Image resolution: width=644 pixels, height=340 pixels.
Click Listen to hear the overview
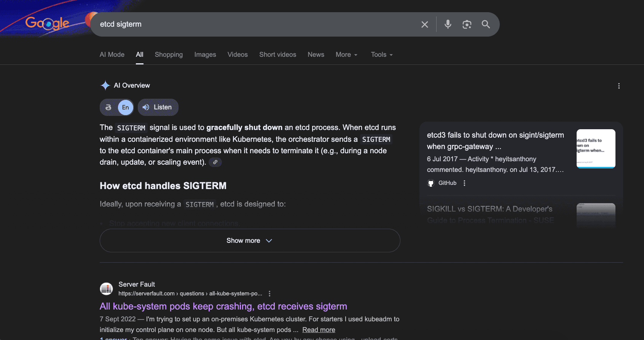pyautogui.click(x=158, y=107)
